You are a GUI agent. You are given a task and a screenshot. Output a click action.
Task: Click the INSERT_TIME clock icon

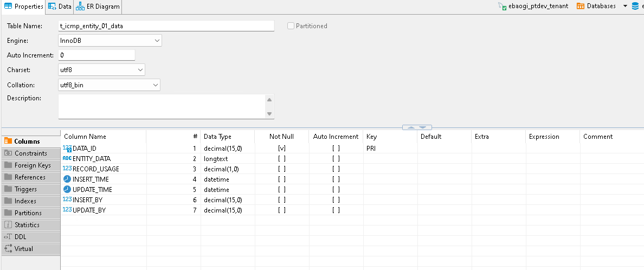click(x=67, y=179)
